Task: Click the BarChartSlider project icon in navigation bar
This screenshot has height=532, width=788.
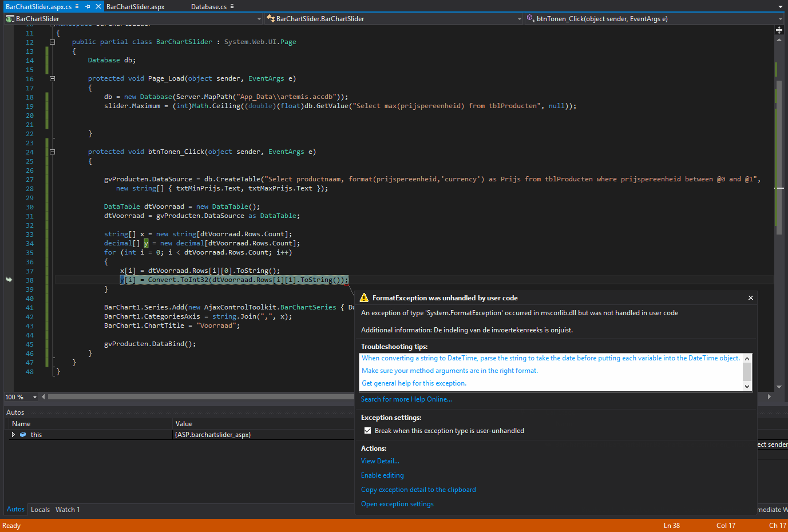Action: 10,19
